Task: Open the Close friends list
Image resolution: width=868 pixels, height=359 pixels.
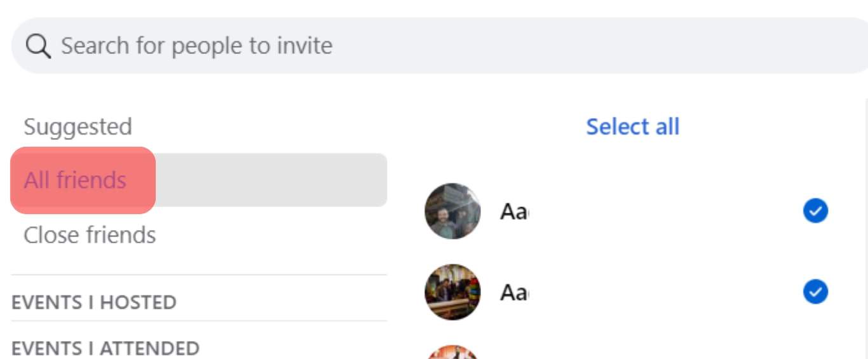Action: click(x=90, y=235)
